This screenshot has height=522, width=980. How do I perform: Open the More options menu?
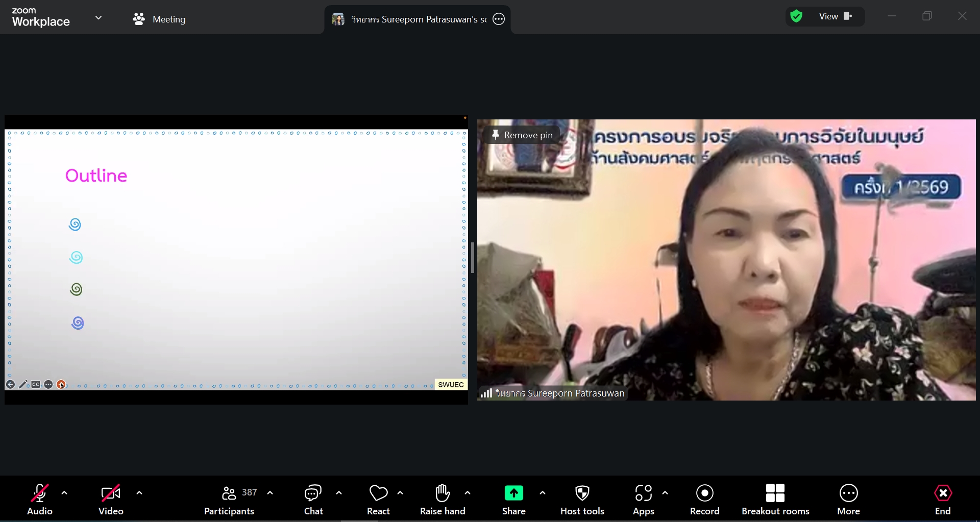point(848,499)
